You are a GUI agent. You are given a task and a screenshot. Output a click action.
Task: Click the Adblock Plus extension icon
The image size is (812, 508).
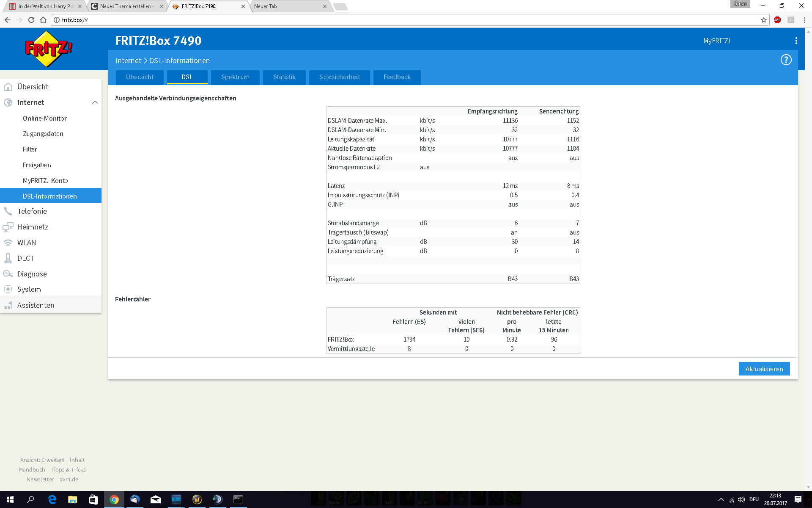[777, 20]
